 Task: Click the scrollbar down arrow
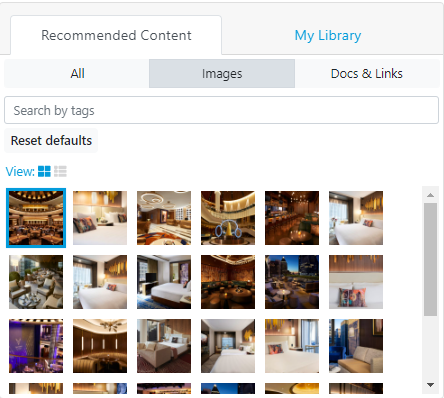430,385
